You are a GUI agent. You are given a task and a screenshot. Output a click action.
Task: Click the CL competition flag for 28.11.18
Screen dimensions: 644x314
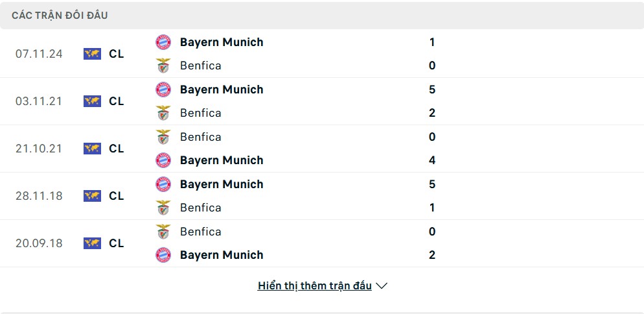pos(92,196)
